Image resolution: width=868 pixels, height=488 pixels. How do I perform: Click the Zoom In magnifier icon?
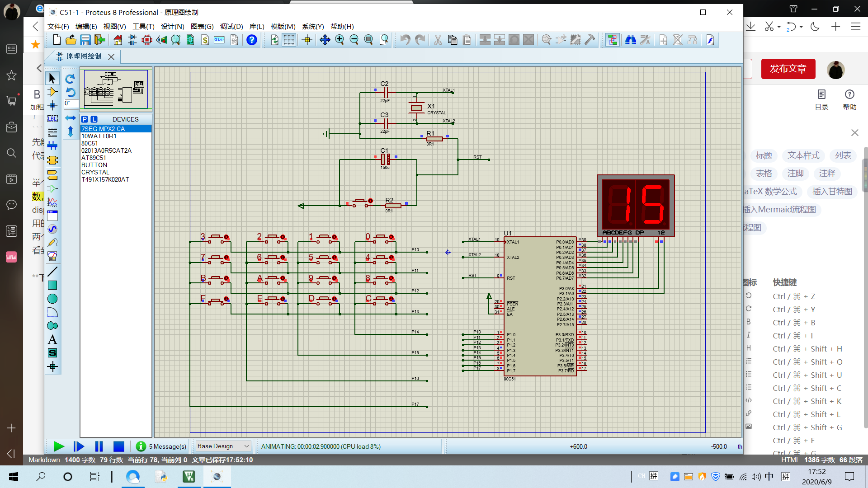[x=340, y=40]
